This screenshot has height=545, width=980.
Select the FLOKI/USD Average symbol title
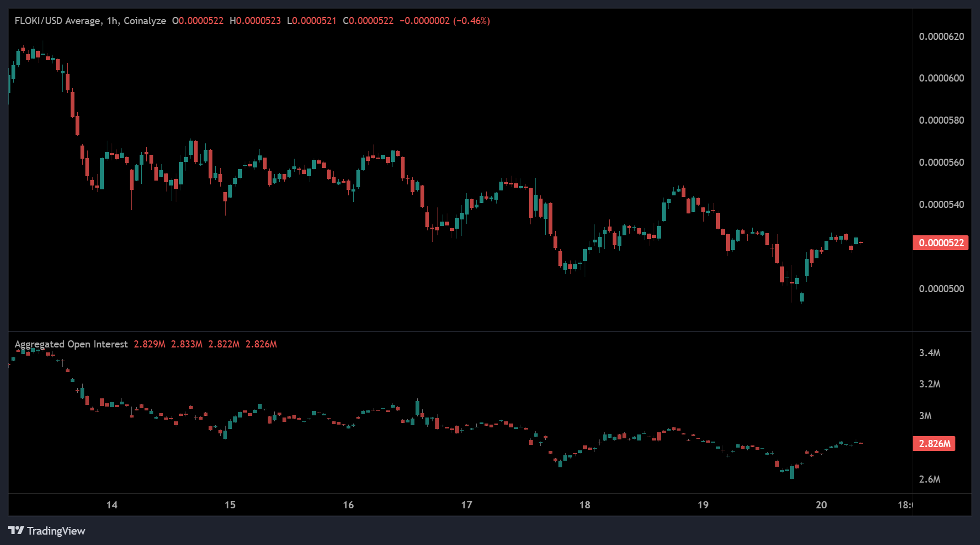[57, 21]
